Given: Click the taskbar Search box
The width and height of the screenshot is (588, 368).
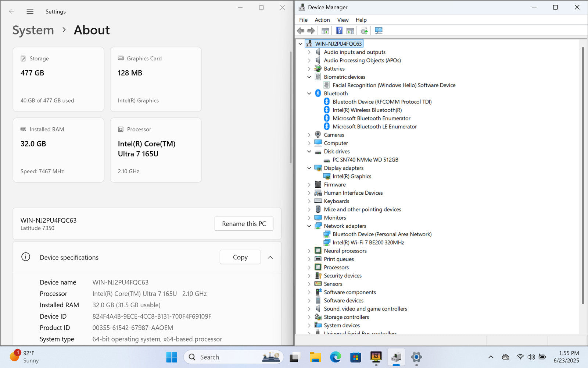Looking at the screenshot, I should pyautogui.click(x=234, y=357).
